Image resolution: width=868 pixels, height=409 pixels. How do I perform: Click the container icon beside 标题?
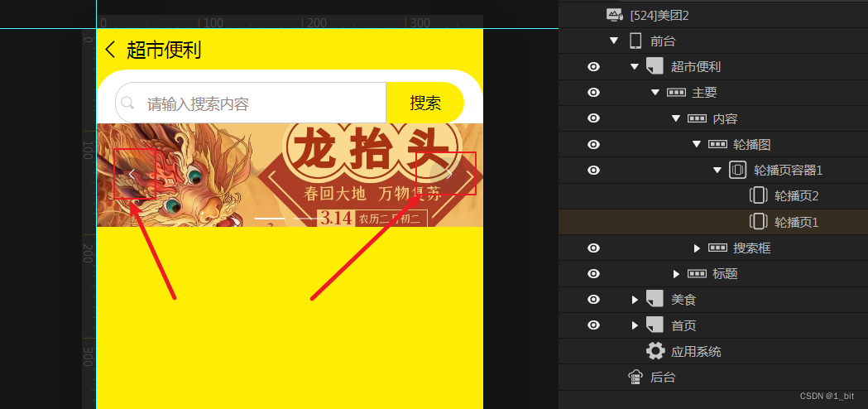click(x=697, y=274)
